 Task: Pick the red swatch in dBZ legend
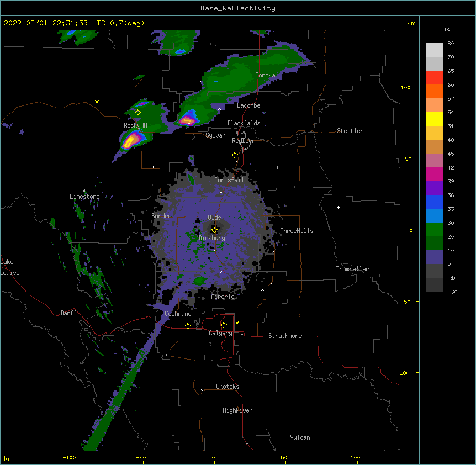pyautogui.click(x=434, y=78)
